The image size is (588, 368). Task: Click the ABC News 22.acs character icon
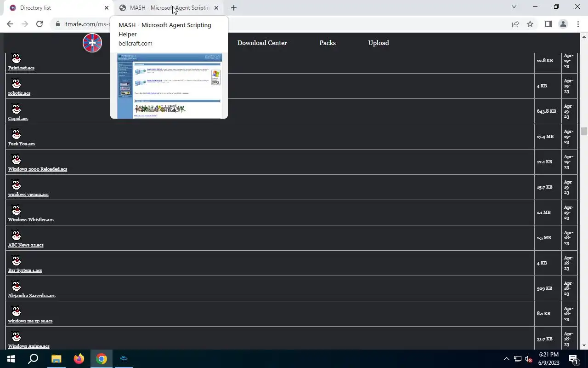(16, 236)
